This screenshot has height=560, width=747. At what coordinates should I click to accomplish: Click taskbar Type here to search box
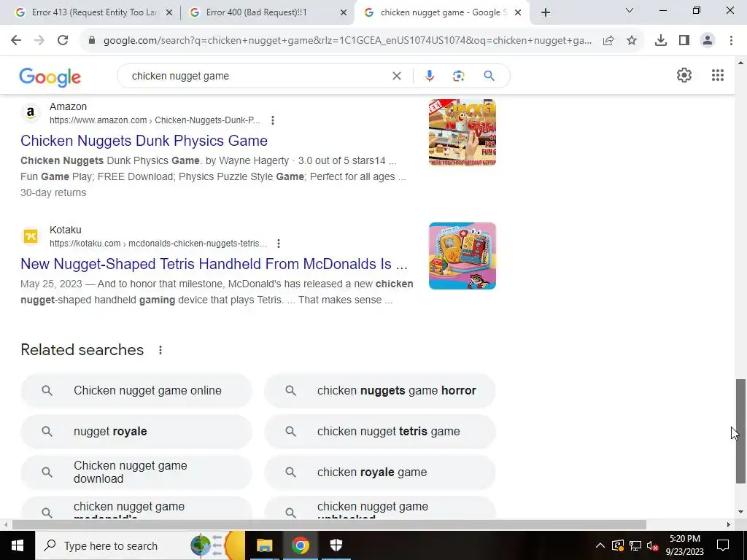click(x=140, y=545)
